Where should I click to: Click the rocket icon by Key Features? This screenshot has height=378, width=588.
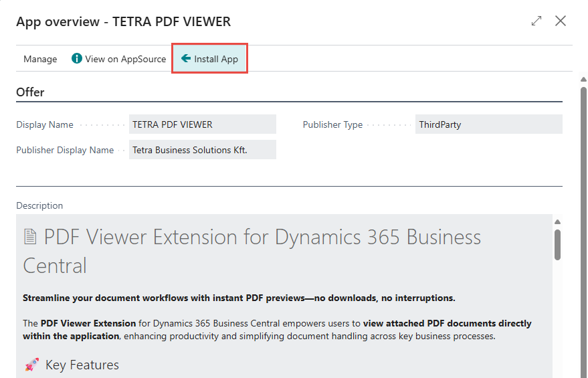(x=32, y=365)
